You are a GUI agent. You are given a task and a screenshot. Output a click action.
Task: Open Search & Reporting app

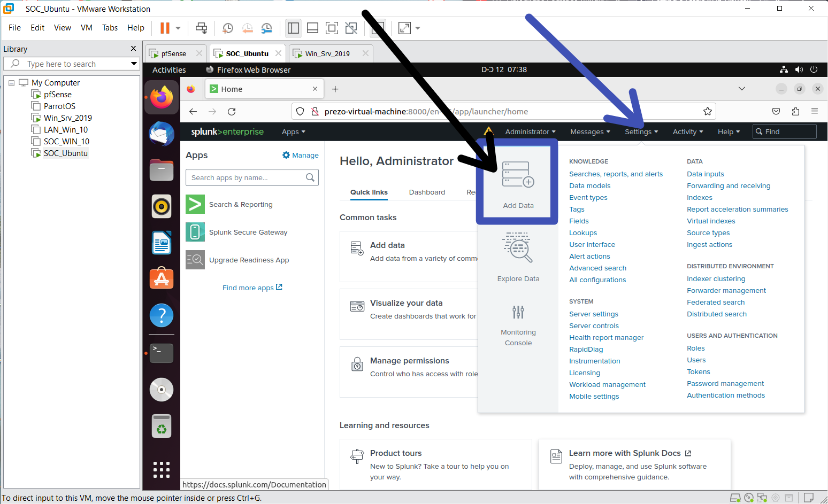(241, 205)
